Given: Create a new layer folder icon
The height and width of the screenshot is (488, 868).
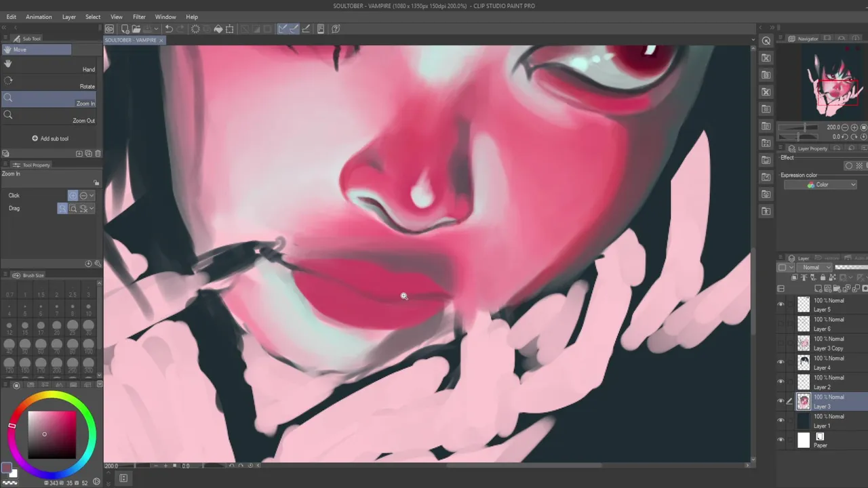Looking at the screenshot, I should 835,289.
